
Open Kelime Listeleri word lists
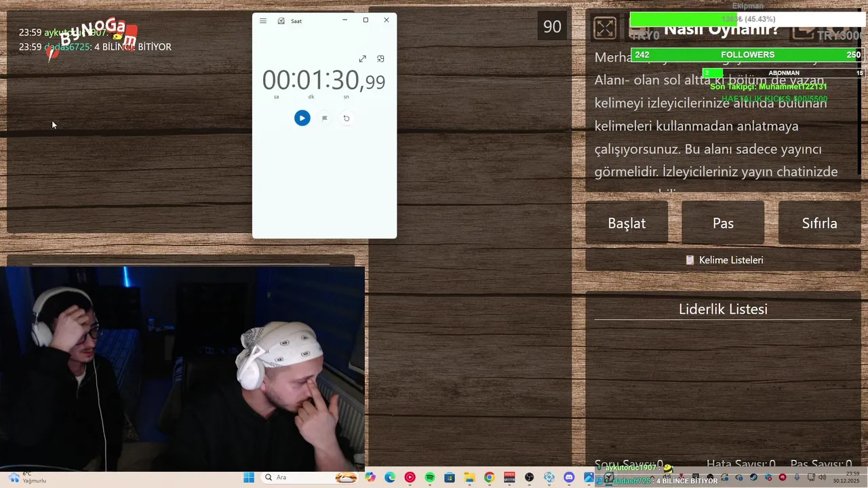(x=724, y=260)
